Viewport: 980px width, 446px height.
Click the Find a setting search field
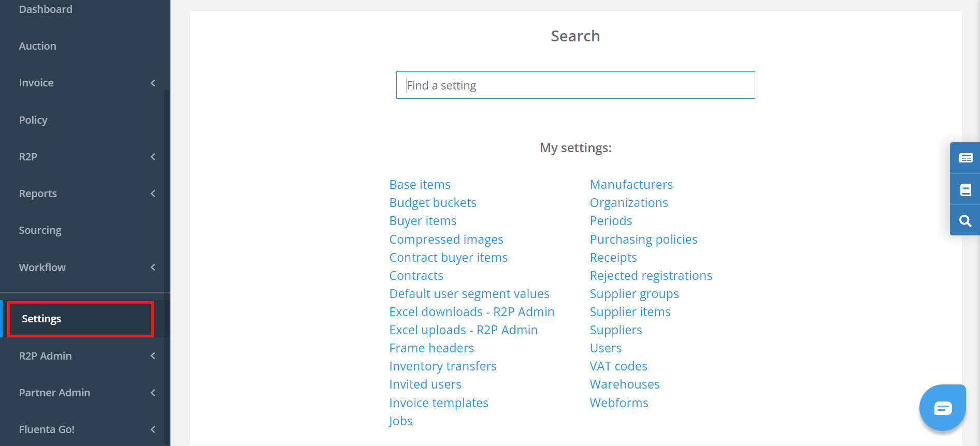click(x=575, y=85)
